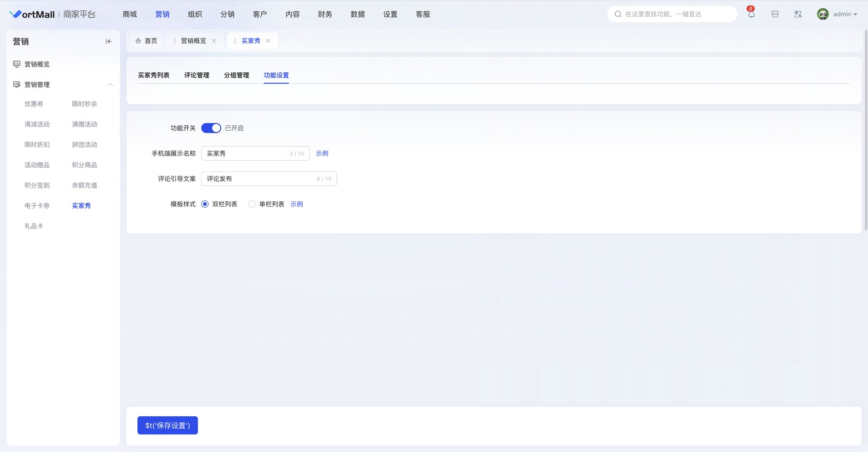Click the home icon tab 首页

[146, 41]
